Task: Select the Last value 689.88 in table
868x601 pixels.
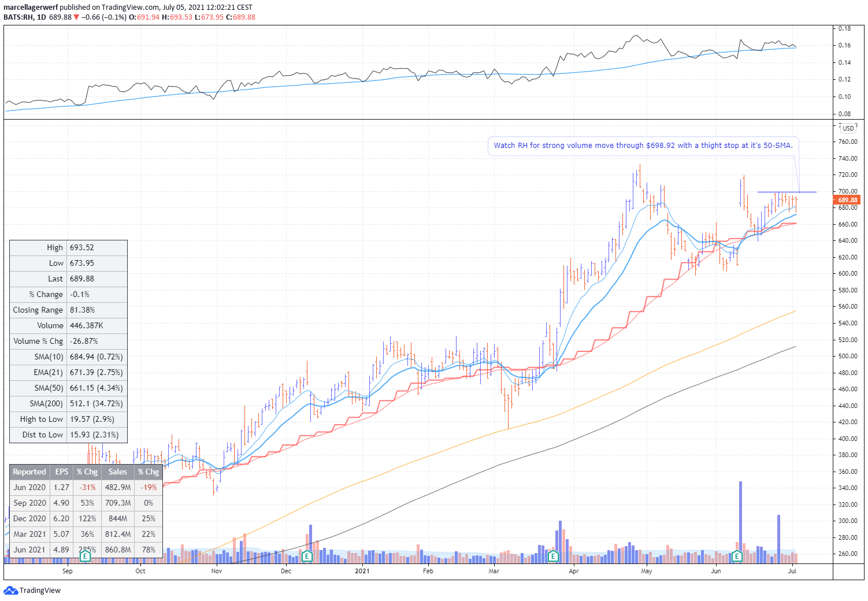Action: pos(82,279)
